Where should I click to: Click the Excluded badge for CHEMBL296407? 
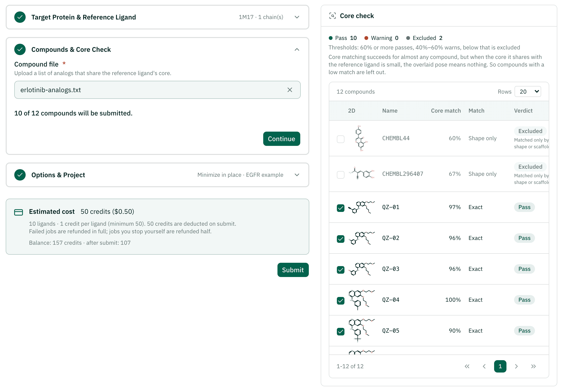pos(530,167)
